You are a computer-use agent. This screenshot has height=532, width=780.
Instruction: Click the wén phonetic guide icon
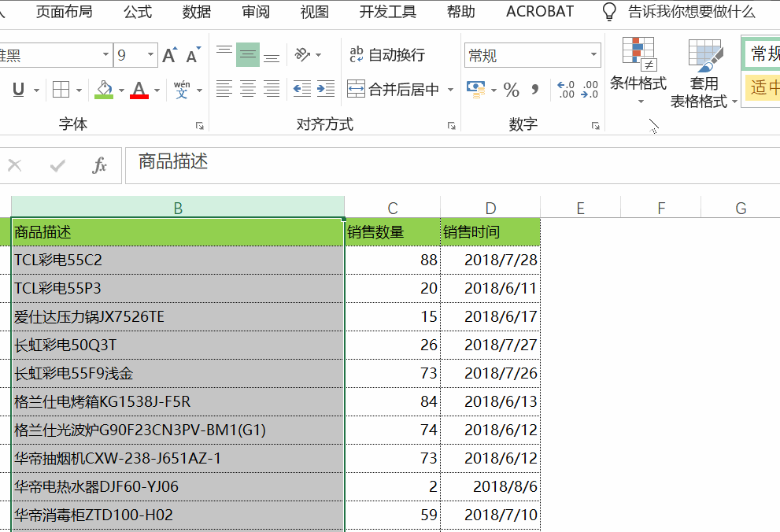point(182,90)
